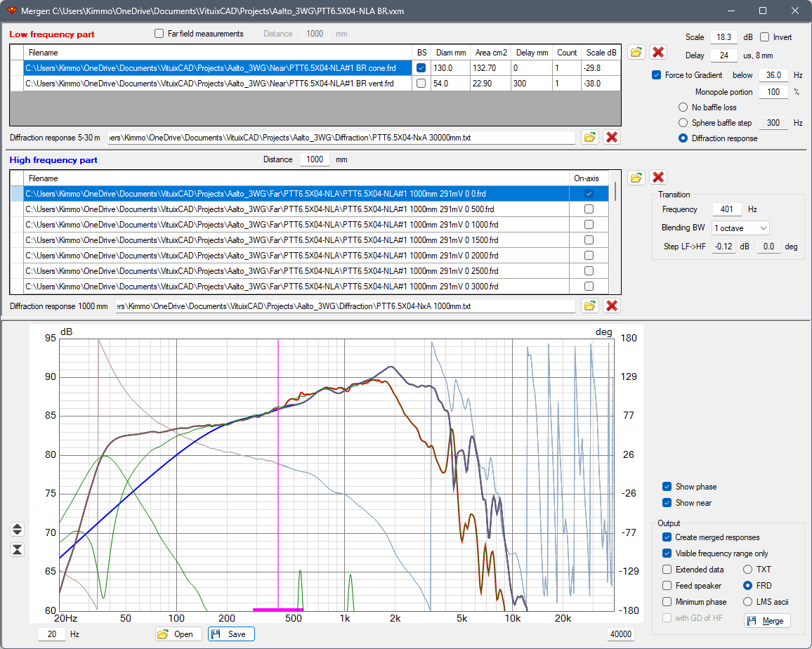Toggle Show phase checkbox
This screenshot has width=812, height=649.
[x=667, y=486]
